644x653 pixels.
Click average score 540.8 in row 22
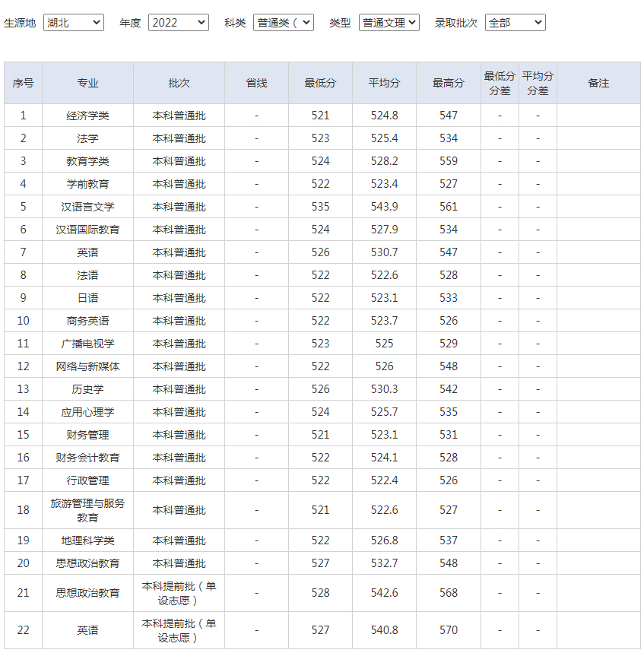[x=384, y=630]
